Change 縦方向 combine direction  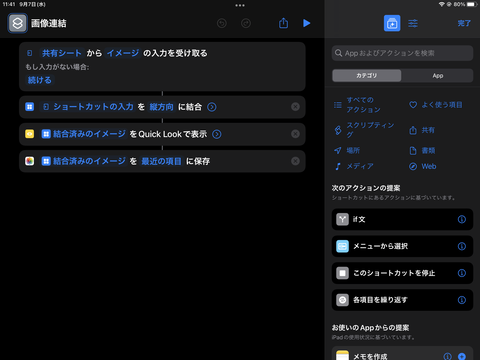click(161, 107)
